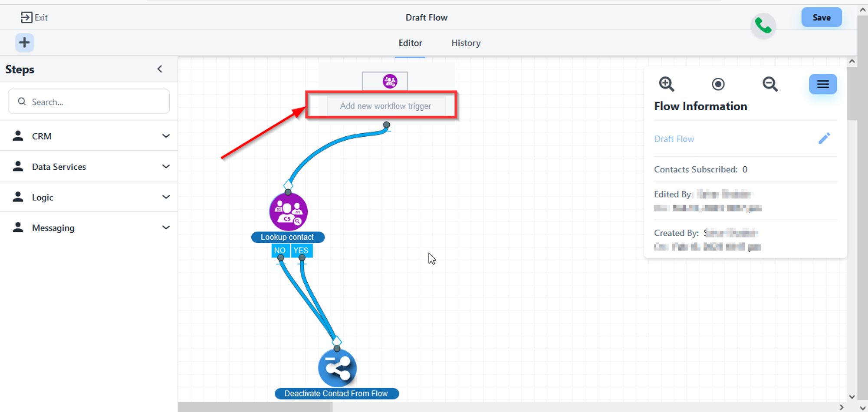
Task: Click the YES branch of Lookup contact
Action: 301,250
